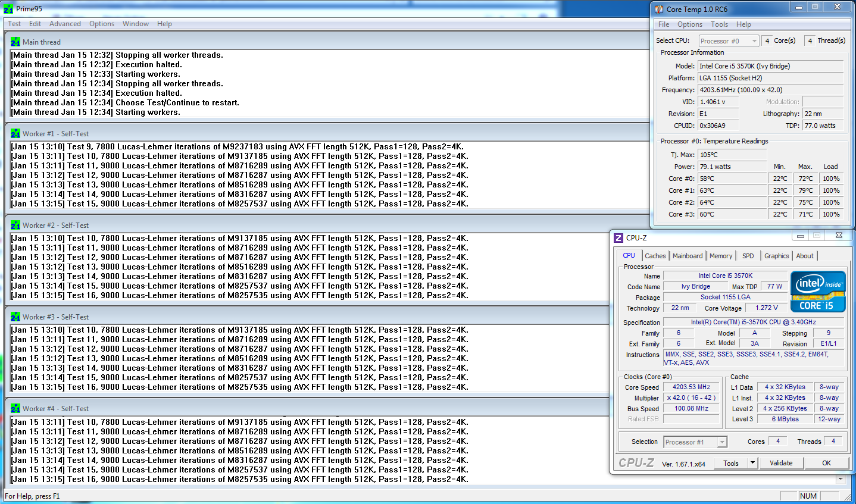Click the Core Temp TDP 77.0 watts field
Viewport: 856px width, 504px height.
tap(823, 126)
